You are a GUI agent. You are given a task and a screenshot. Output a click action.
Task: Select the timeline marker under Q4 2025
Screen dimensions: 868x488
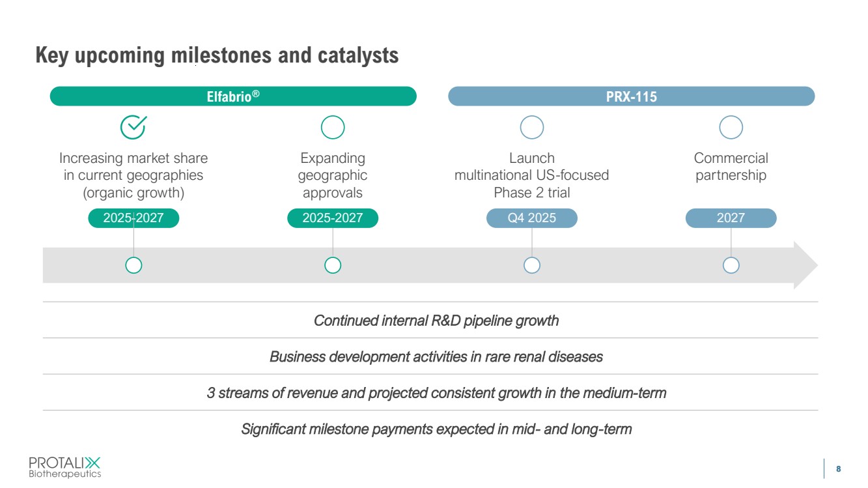coord(532,265)
